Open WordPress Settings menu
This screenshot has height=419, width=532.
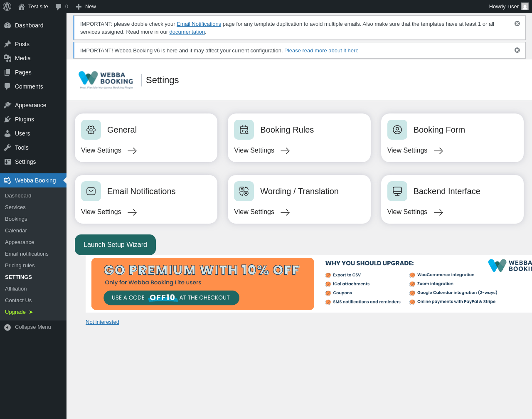[33, 162]
